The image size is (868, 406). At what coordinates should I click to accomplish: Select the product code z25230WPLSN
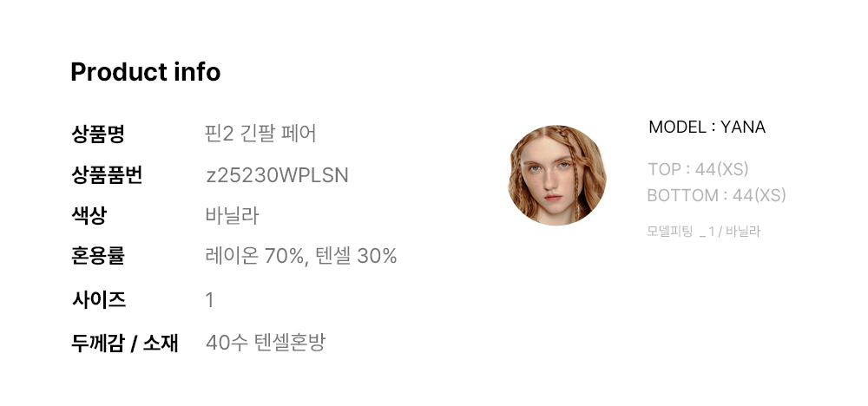pos(277,175)
